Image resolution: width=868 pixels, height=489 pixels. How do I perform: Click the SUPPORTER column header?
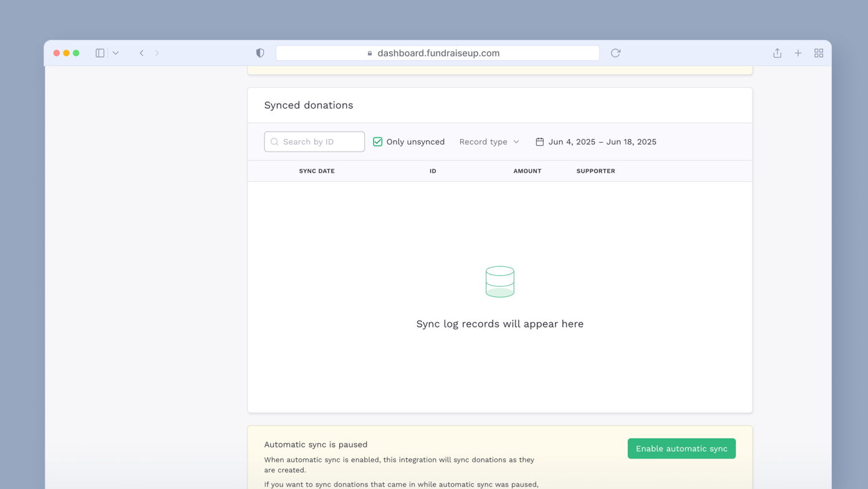(x=595, y=171)
